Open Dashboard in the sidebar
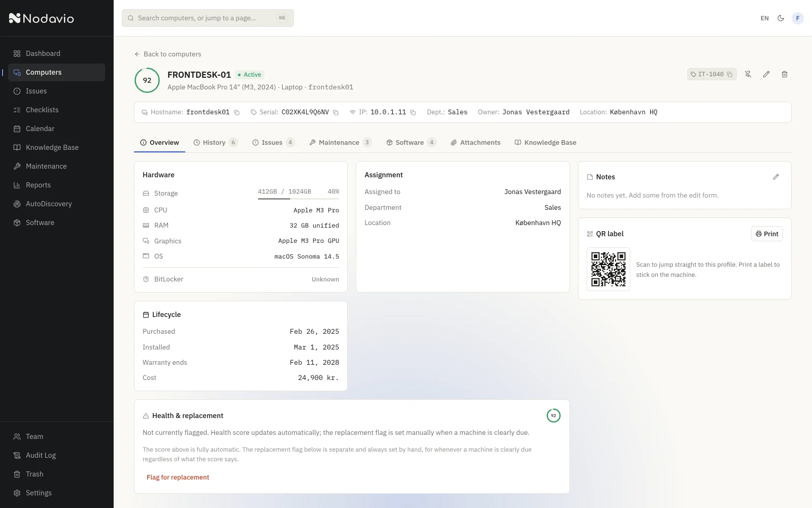The height and width of the screenshot is (508, 812). point(56,53)
